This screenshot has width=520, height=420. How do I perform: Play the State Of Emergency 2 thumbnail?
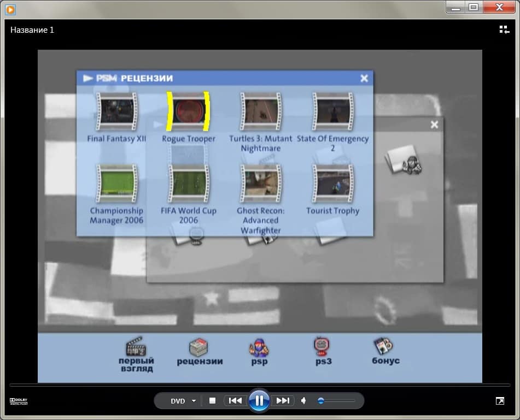click(x=332, y=111)
